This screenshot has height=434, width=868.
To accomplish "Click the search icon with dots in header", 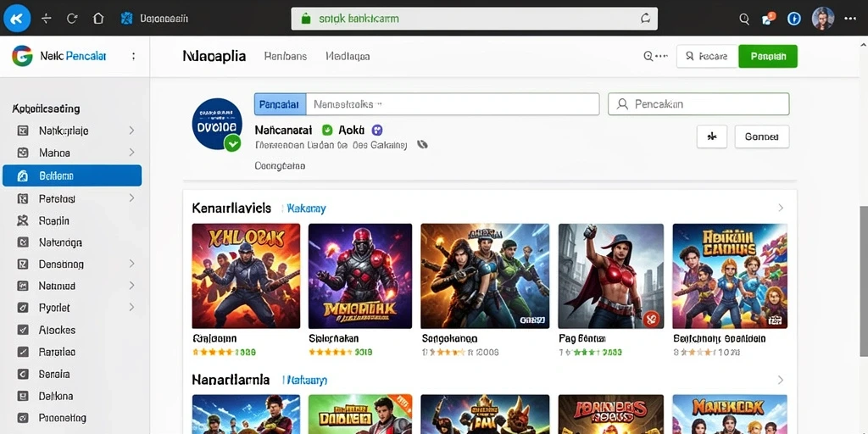I will click(655, 56).
